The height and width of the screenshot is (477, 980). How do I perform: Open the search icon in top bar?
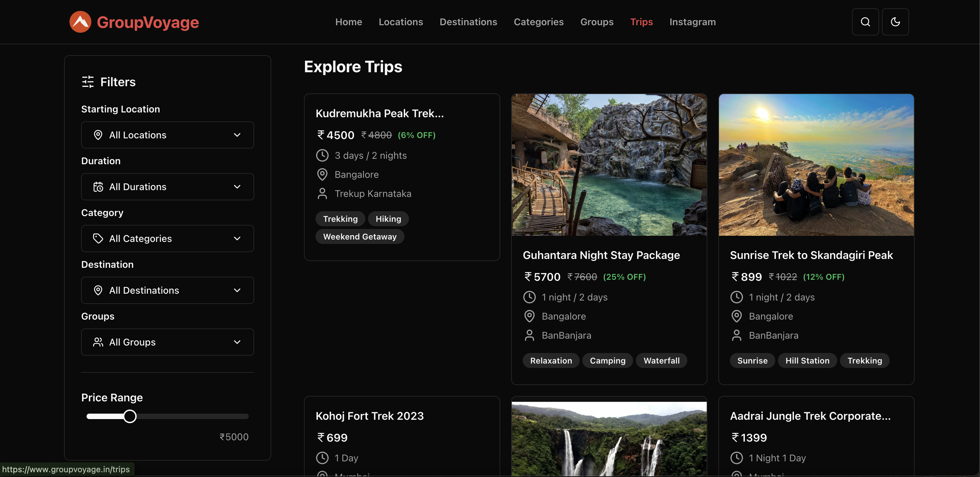click(865, 22)
